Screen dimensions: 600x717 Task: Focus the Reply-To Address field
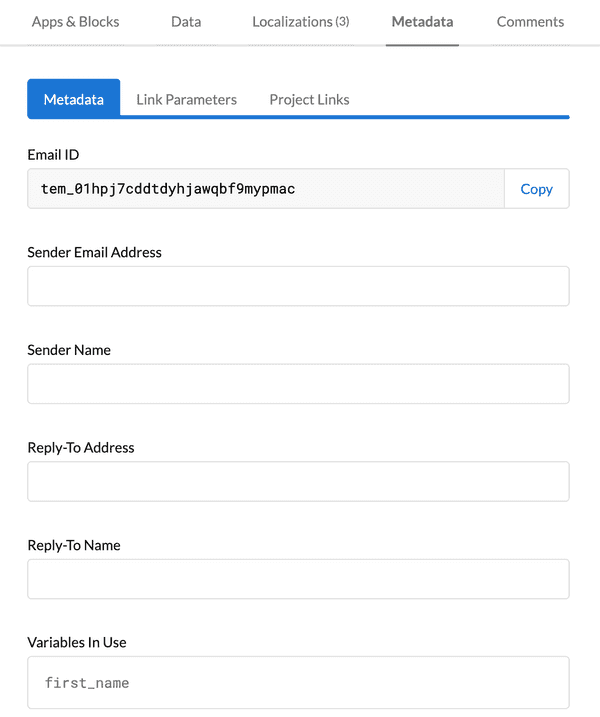[298, 482]
